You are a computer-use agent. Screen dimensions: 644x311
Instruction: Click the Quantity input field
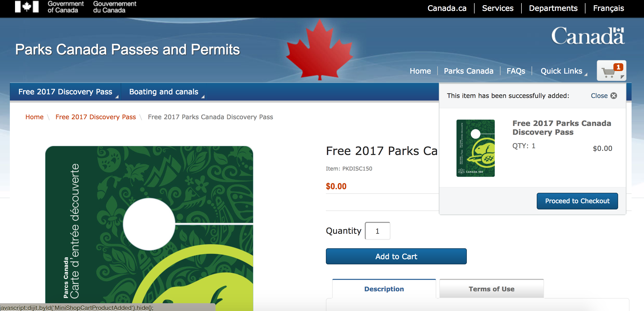pyautogui.click(x=377, y=231)
